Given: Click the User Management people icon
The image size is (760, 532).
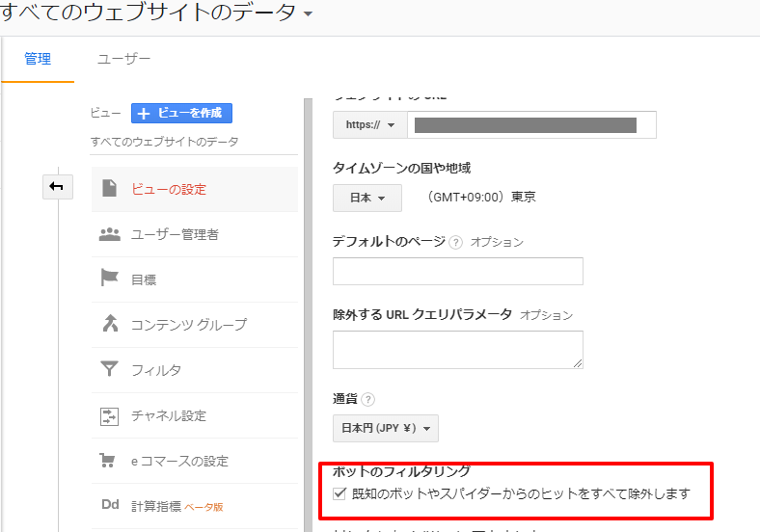Looking at the screenshot, I should [109, 234].
